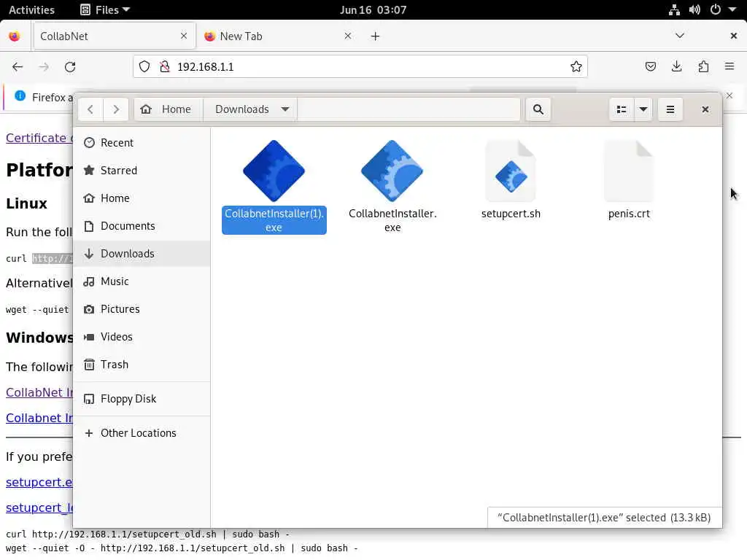Focus the Firefox address bar showing 192.168.1.1
Viewport: 747px width, 560px height.
360,66
